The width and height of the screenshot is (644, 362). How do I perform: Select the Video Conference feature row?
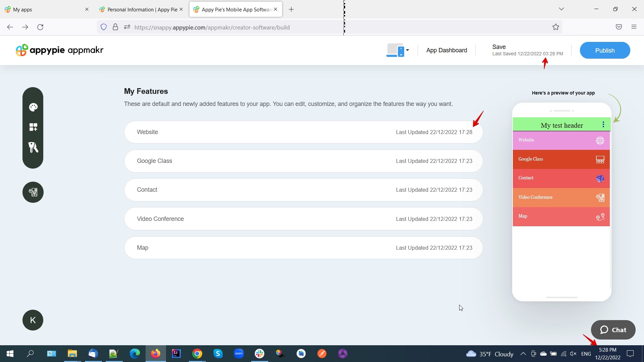[304, 219]
